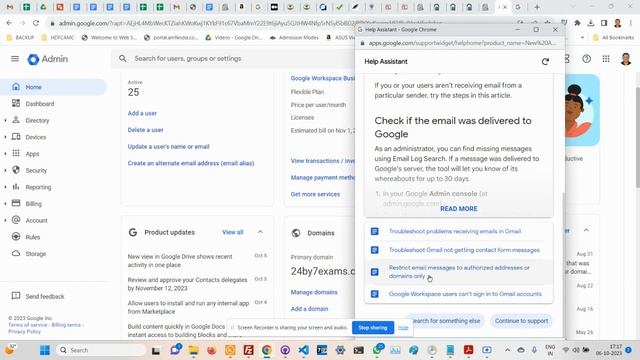Click Privacy Policy link
Viewport: 640px width, 360px height.
point(24,331)
